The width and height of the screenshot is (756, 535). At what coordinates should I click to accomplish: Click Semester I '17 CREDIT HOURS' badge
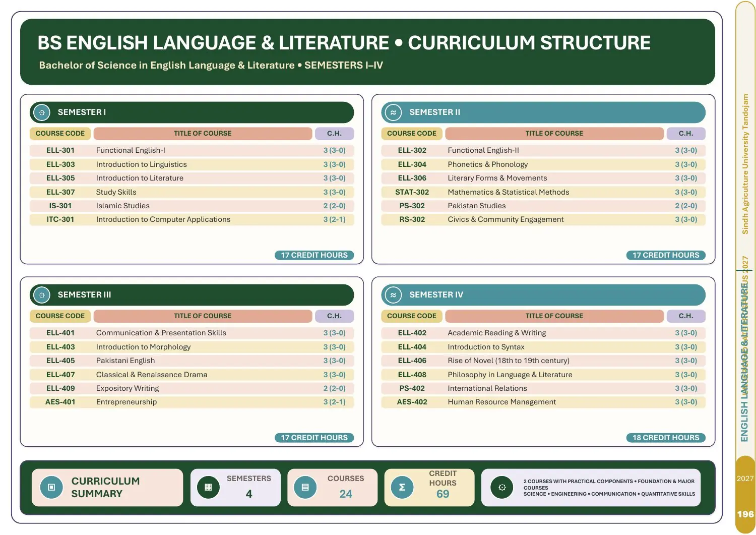314,255
